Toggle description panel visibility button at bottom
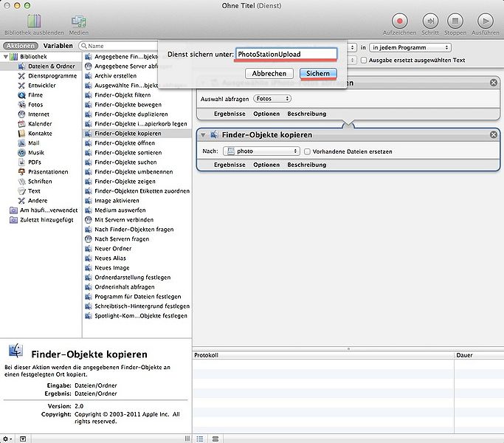 23,438
